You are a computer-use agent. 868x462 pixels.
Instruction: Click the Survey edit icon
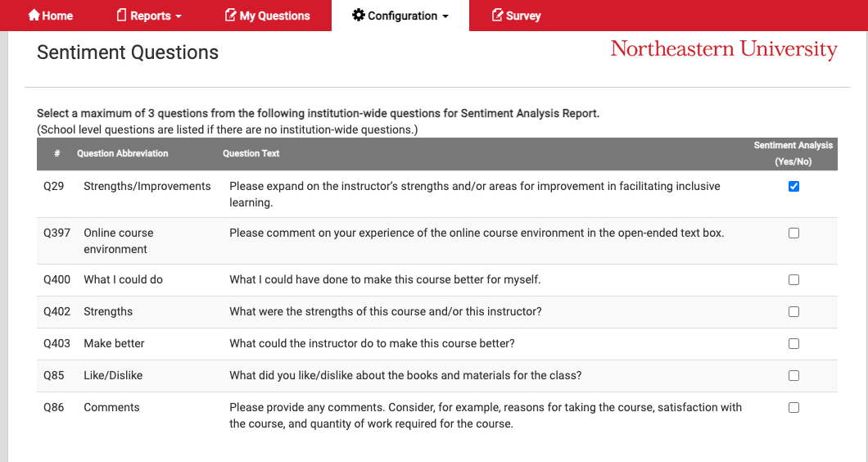click(497, 15)
